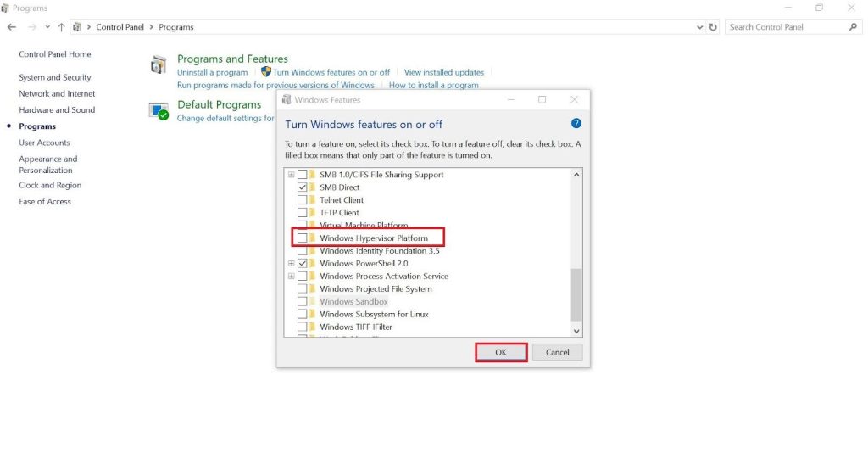The width and height of the screenshot is (868, 453).
Task: Check the Windows Hypervisor Platform box
Action: (x=303, y=238)
